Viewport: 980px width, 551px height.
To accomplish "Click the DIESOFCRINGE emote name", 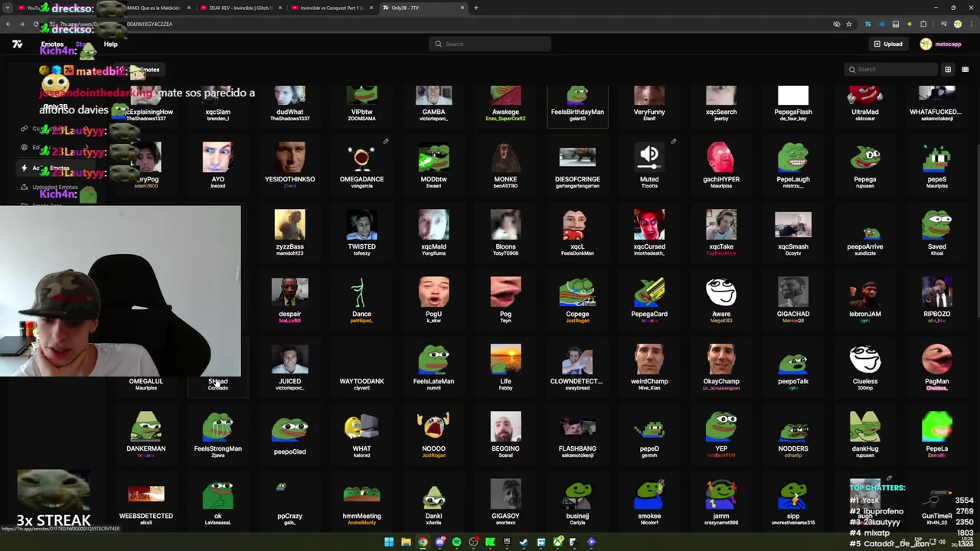I will (x=577, y=179).
